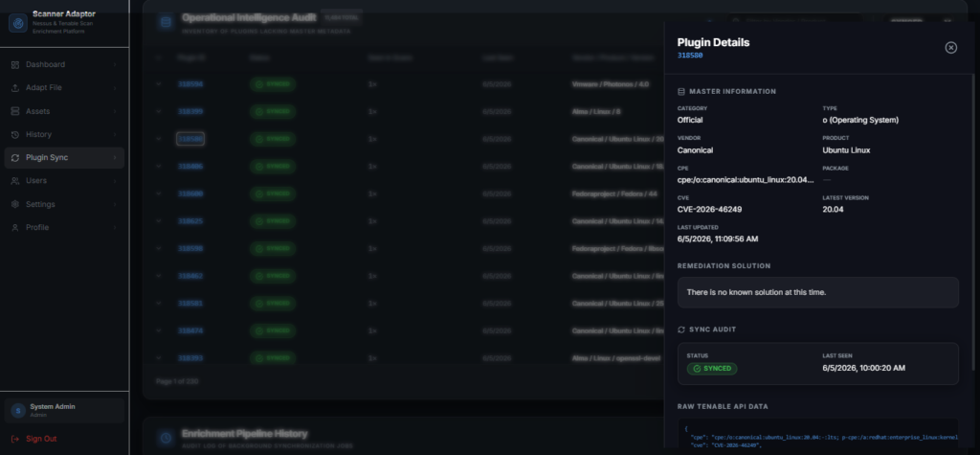Expand row for plugin 318581
Viewport: 980px width, 455px height.
click(x=159, y=304)
